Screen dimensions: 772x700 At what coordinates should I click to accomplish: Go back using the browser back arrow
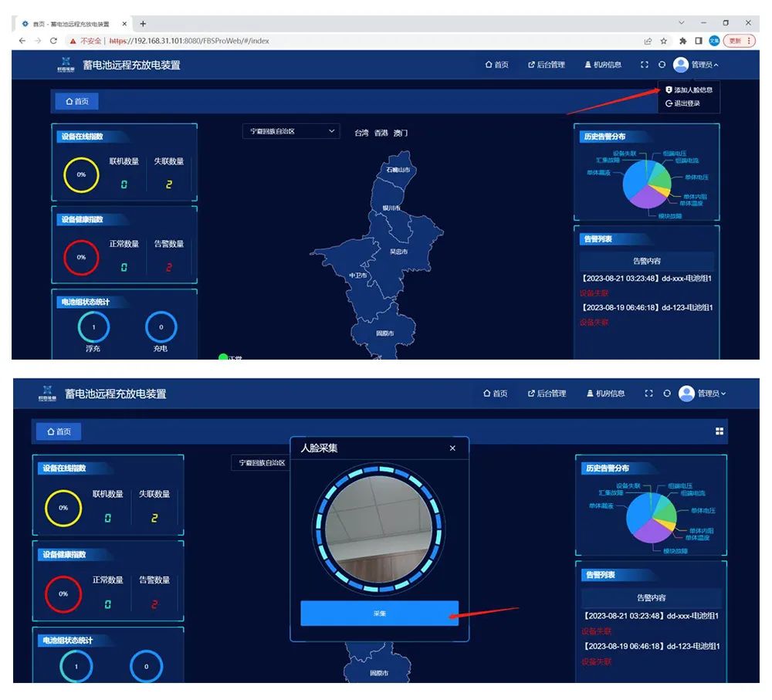click(x=21, y=40)
